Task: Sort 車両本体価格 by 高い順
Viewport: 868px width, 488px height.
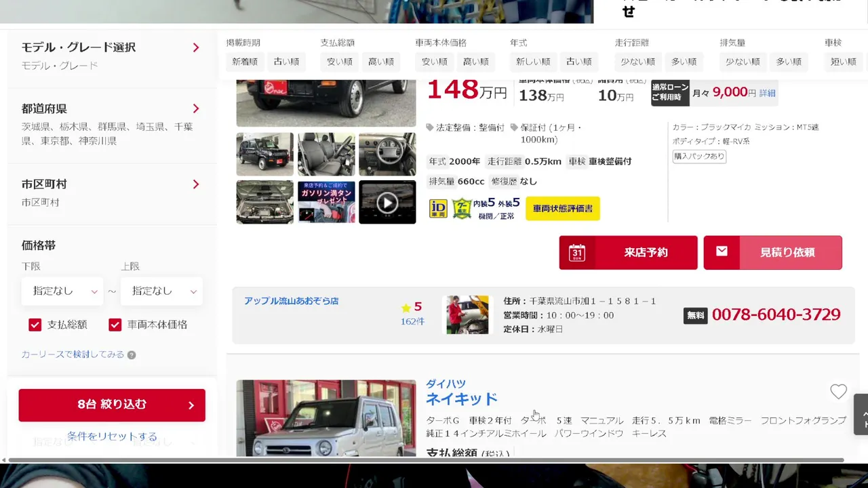Action: tap(476, 62)
